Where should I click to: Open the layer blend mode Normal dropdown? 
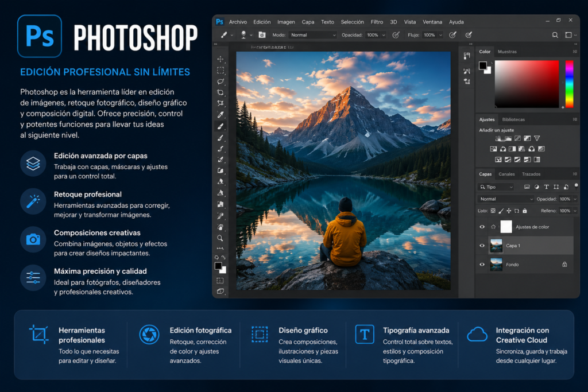point(505,199)
